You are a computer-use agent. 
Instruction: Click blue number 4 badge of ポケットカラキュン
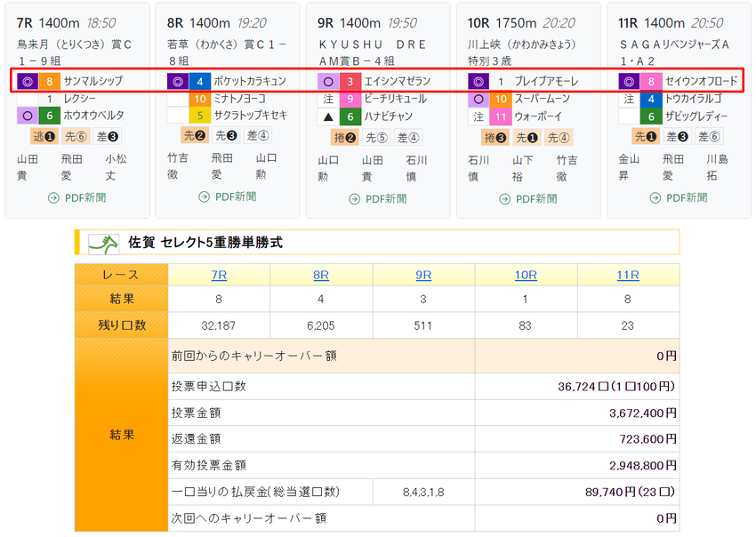pos(199,81)
